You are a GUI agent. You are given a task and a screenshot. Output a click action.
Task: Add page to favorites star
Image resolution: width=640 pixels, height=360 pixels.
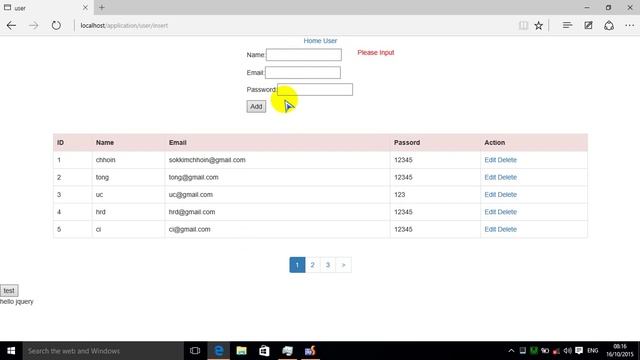539,25
